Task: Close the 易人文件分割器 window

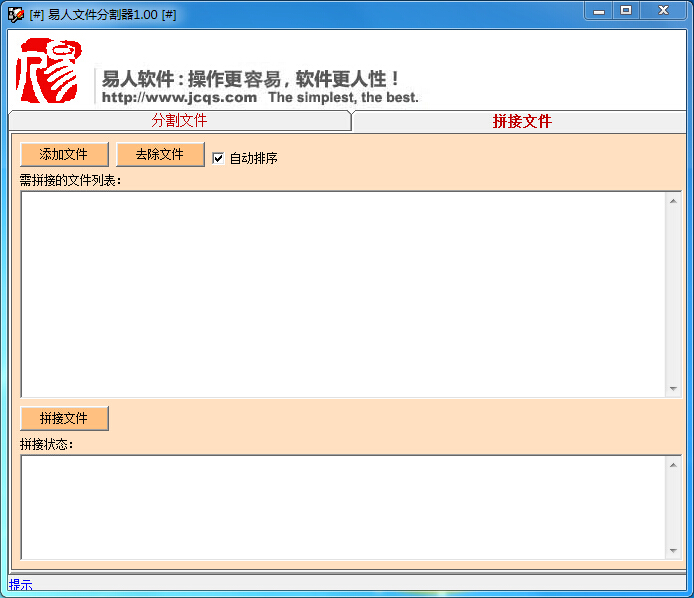Action: [663, 11]
